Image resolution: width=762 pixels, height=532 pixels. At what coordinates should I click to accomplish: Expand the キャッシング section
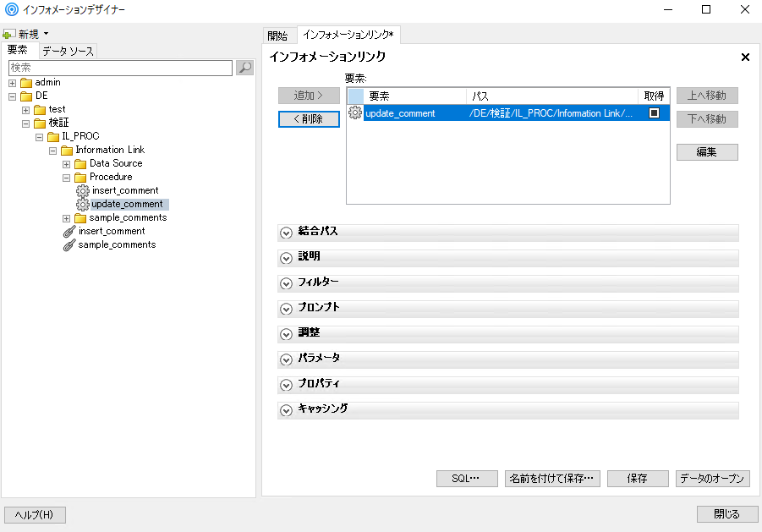click(286, 410)
